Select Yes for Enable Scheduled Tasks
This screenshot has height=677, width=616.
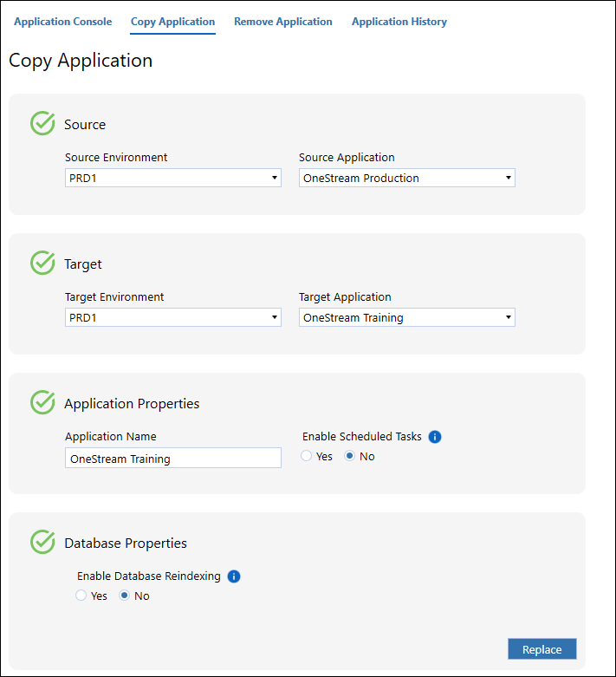click(307, 456)
